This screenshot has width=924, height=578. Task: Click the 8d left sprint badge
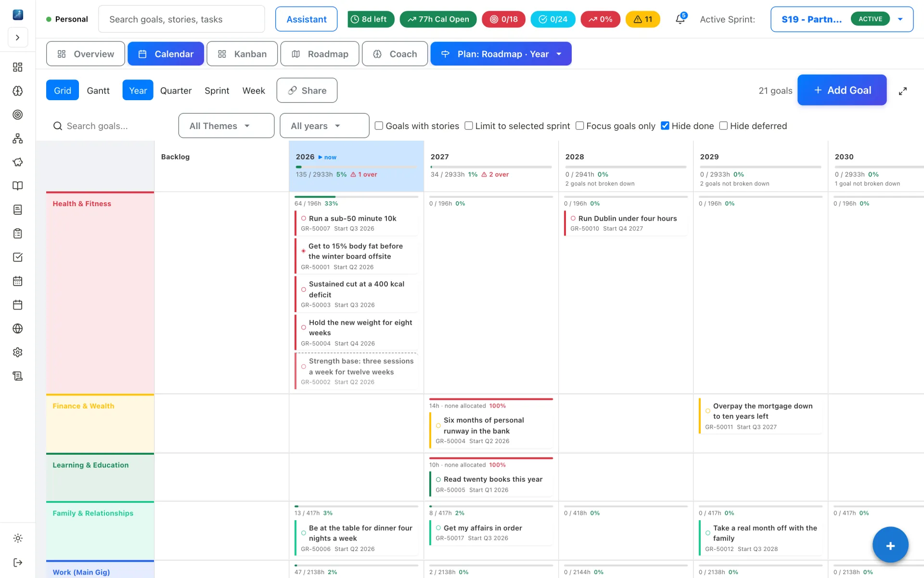click(x=371, y=19)
